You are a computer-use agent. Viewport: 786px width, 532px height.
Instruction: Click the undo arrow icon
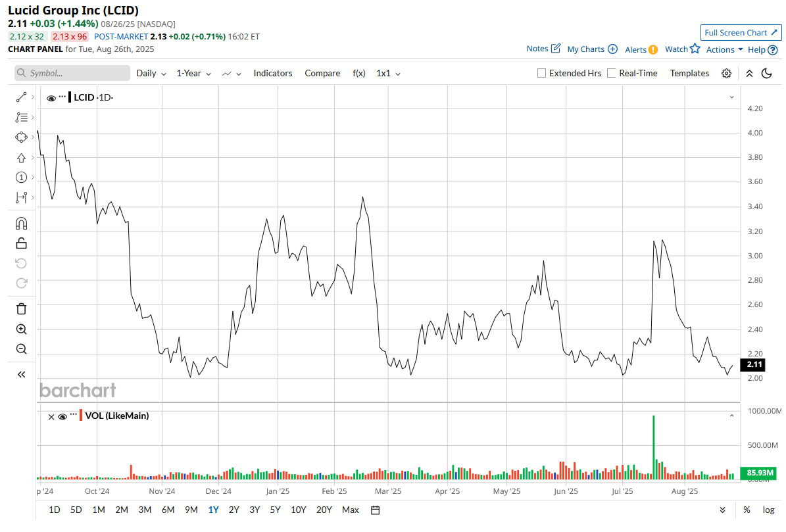(x=21, y=264)
